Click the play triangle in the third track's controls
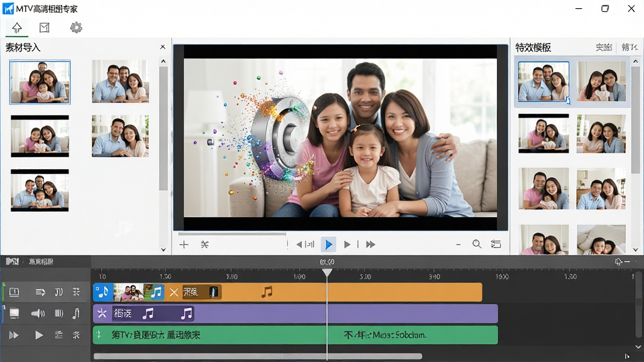This screenshot has width=644, height=362. point(39,336)
